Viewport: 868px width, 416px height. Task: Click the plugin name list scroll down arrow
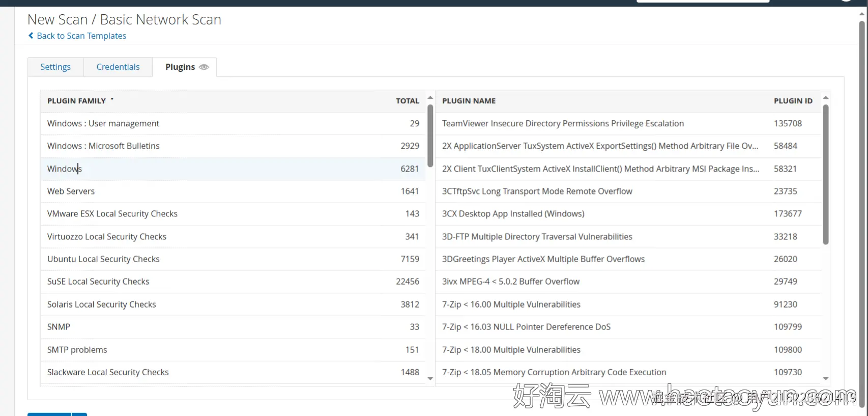(x=826, y=379)
